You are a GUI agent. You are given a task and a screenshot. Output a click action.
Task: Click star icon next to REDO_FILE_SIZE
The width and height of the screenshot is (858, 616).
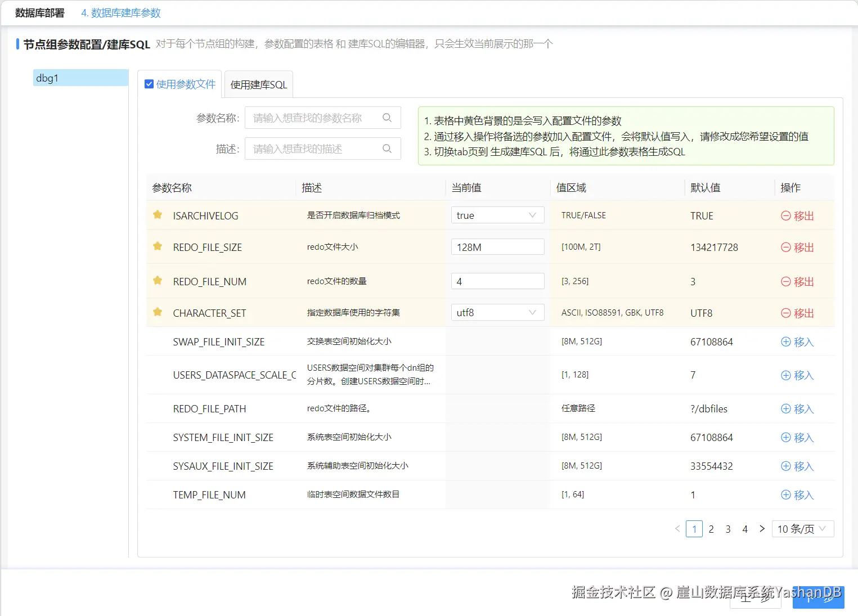coord(158,246)
